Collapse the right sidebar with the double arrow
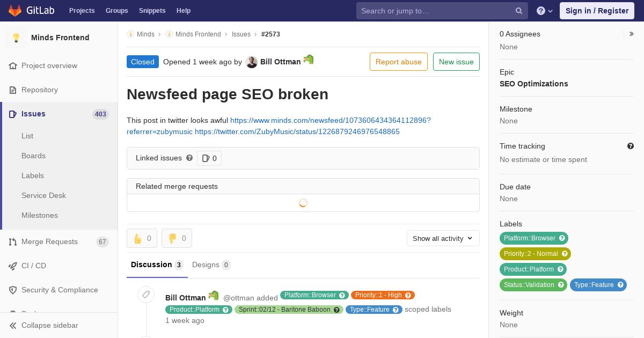The image size is (644, 338). (632, 34)
